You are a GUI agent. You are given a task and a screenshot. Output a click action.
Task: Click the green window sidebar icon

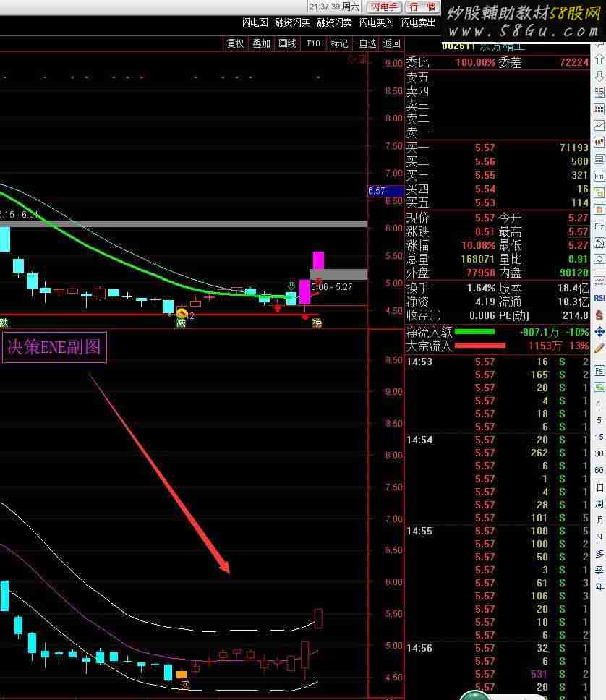point(599,193)
